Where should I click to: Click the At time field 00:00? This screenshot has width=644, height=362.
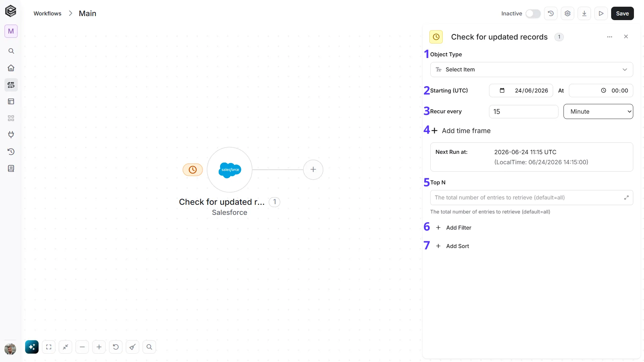point(601,90)
